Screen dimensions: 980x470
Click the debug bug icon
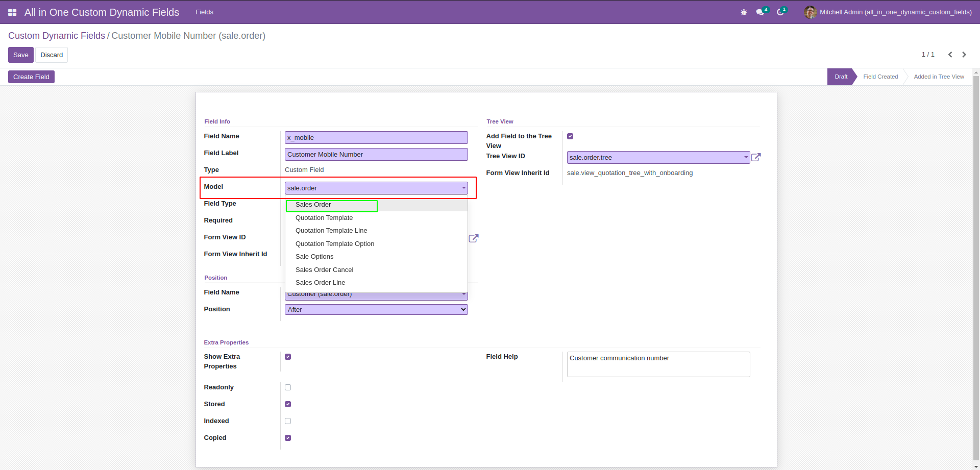click(744, 12)
